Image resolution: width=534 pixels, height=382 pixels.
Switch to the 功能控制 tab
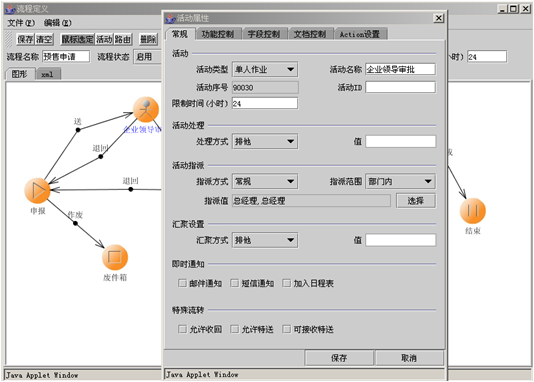[218, 34]
